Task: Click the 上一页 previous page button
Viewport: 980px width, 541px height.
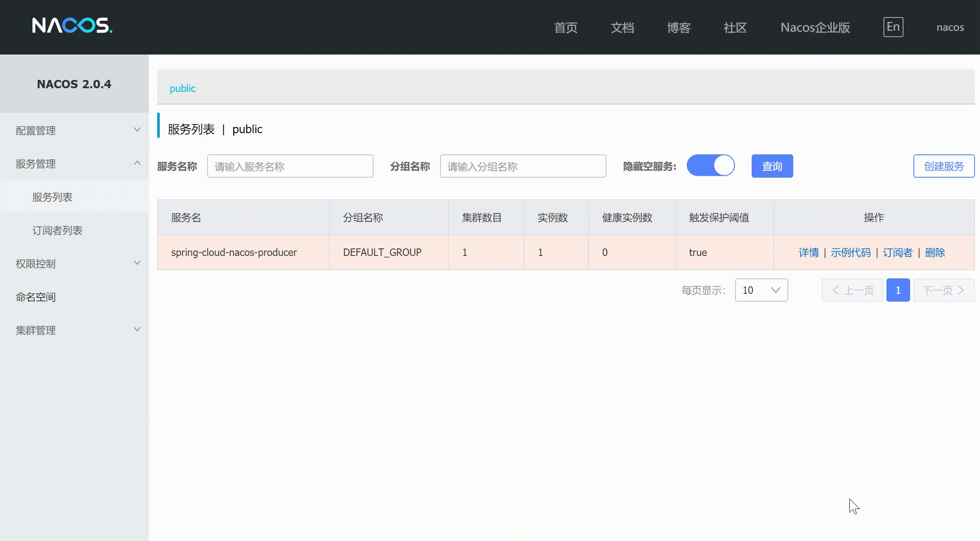Action: (x=852, y=290)
